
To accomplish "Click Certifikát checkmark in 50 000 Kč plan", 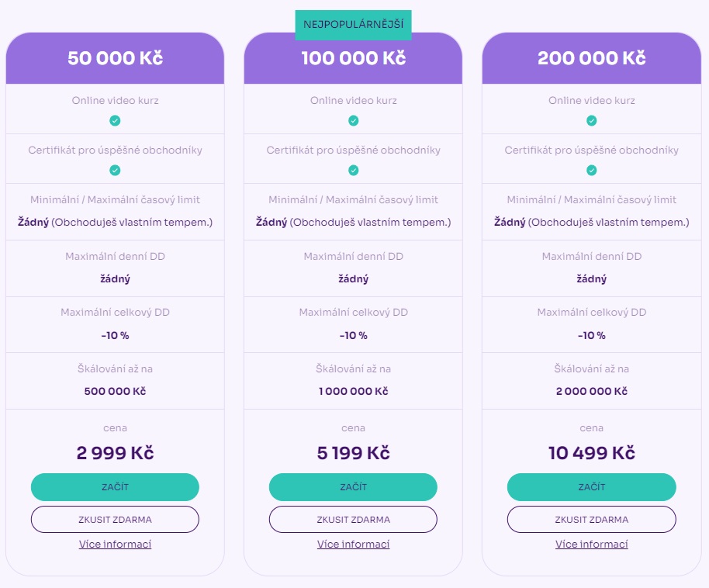I will click(115, 171).
